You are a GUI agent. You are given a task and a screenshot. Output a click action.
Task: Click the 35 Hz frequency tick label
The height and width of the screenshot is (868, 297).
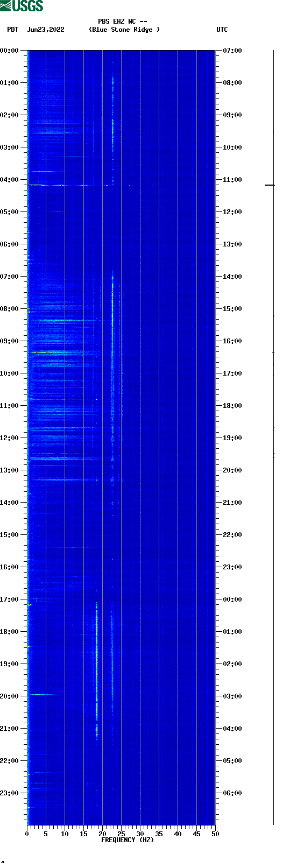pos(159,834)
